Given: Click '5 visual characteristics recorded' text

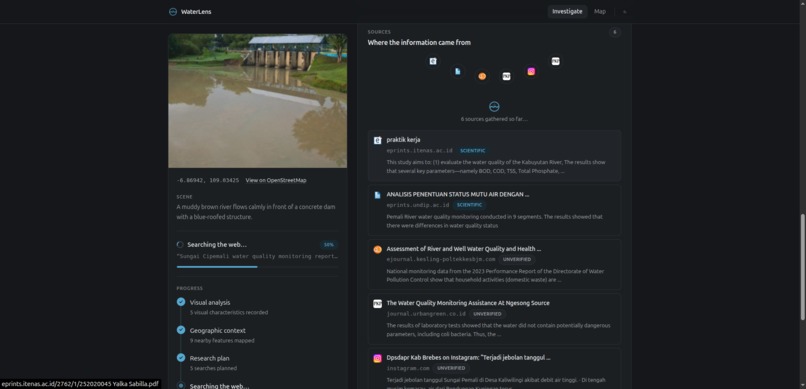Looking at the screenshot, I should [229, 312].
